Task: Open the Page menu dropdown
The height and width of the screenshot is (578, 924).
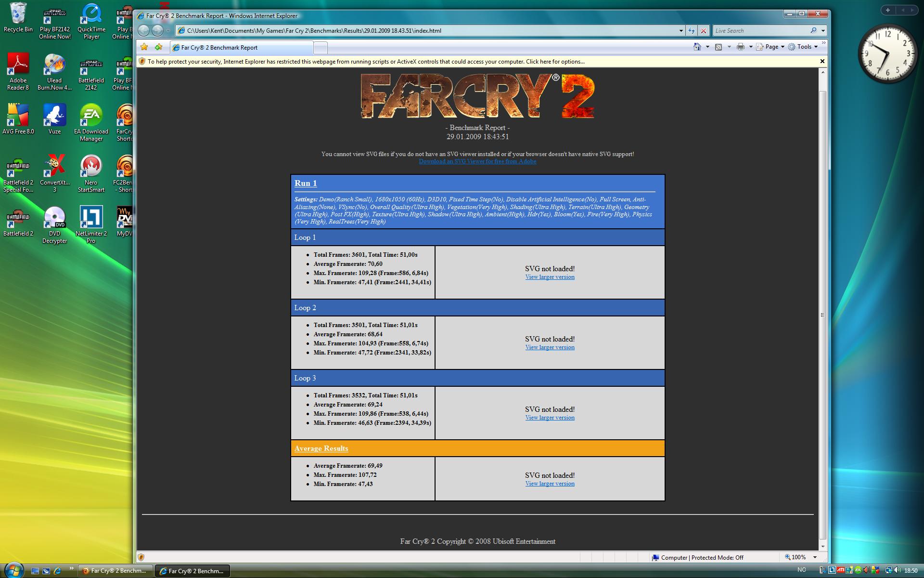Action: 770,47
